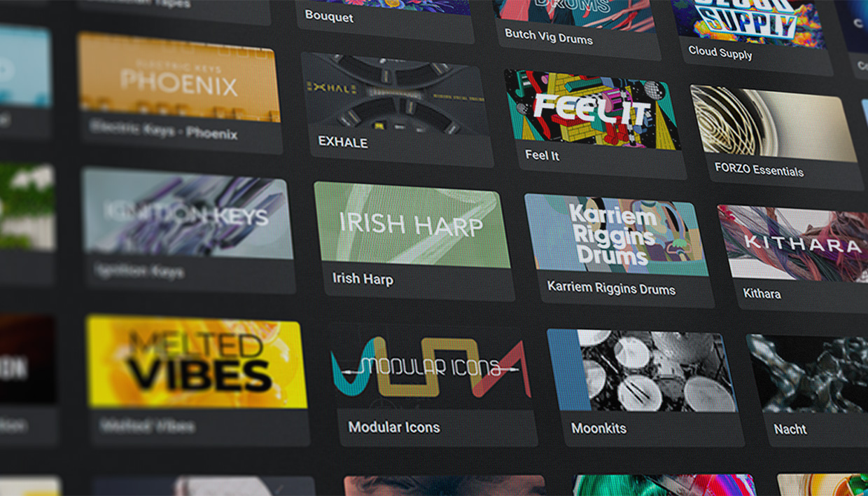Click the "Irish Harp" text label
The height and width of the screenshot is (496, 868).
click(363, 279)
